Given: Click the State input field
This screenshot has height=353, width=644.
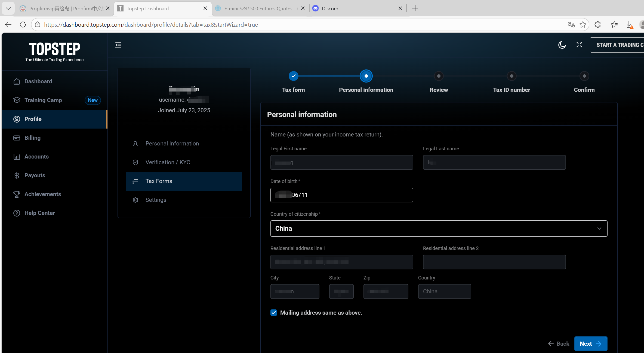Looking at the screenshot, I should coord(341,291).
